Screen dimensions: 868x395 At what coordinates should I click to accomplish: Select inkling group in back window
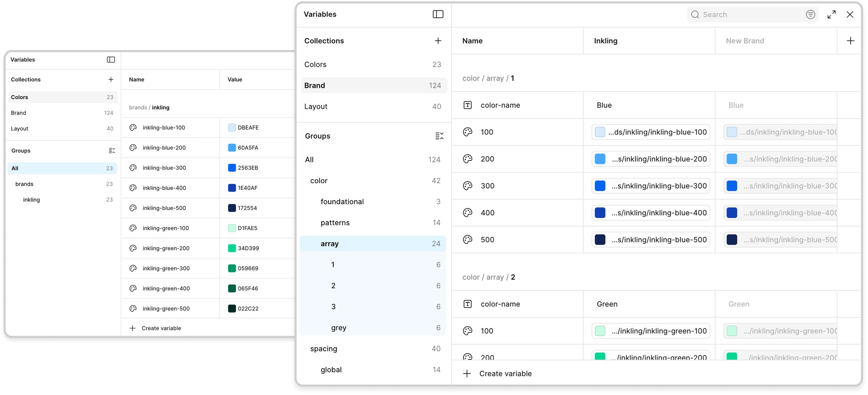tap(62, 200)
